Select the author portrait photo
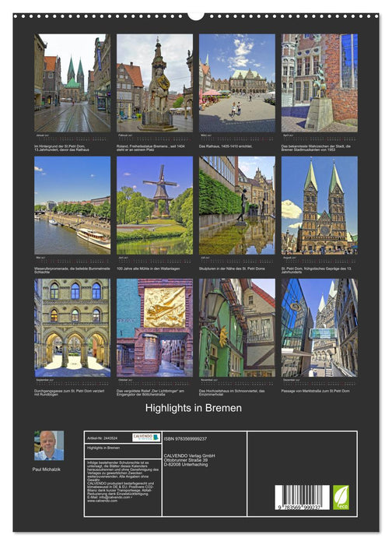This screenshot has height=545, width=392. point(49,445)
